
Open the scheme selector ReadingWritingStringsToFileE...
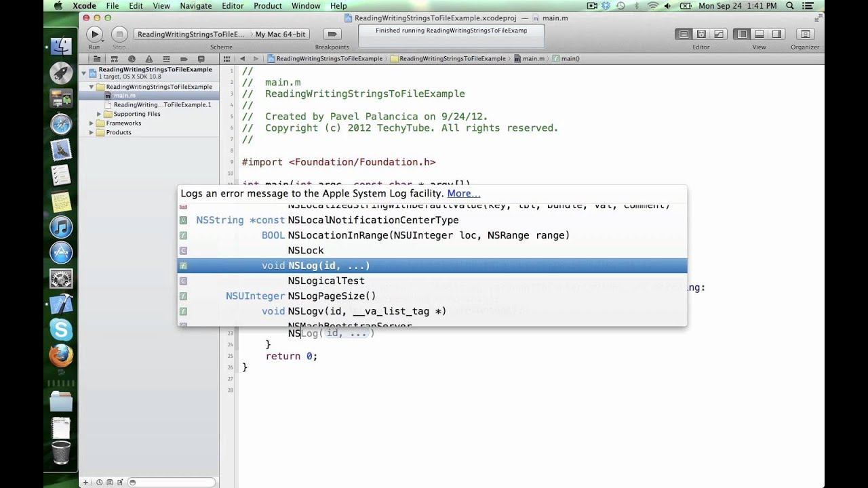pos(191,34)
